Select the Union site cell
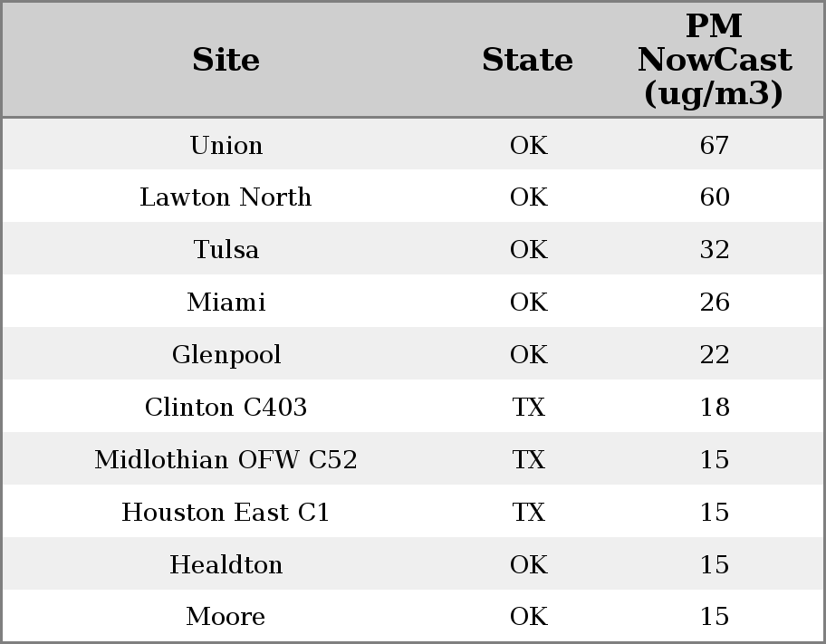The height and width of the screenshot is (644, 826). click(x=226, y=145)
